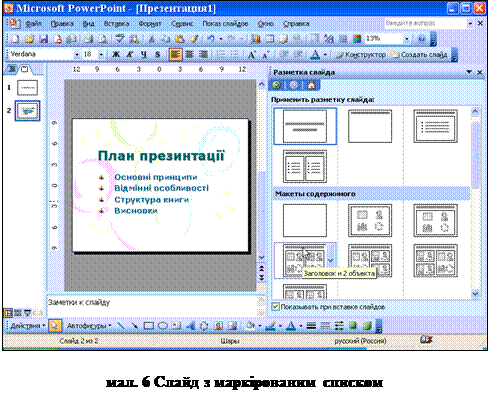The width and height of the screenshot is (489, 394).
Task: Switch to slide sorter view button
Action: (x=18, y=313)
